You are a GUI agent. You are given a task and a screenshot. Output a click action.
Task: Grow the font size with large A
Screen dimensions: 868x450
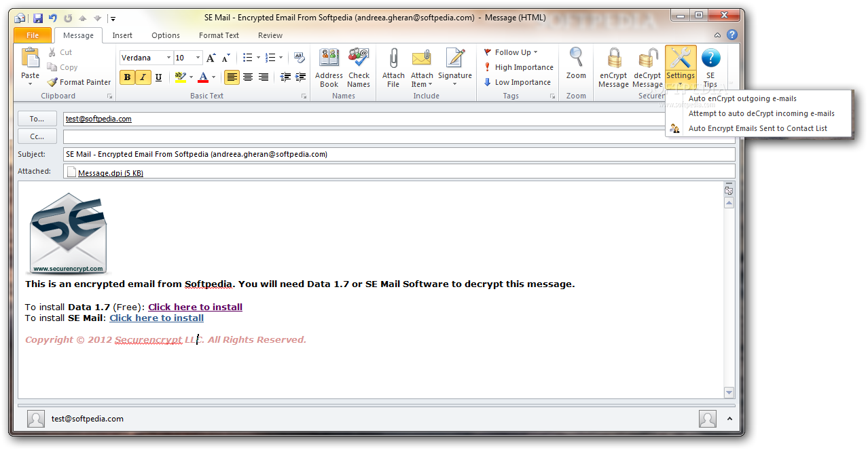[212, 58]
